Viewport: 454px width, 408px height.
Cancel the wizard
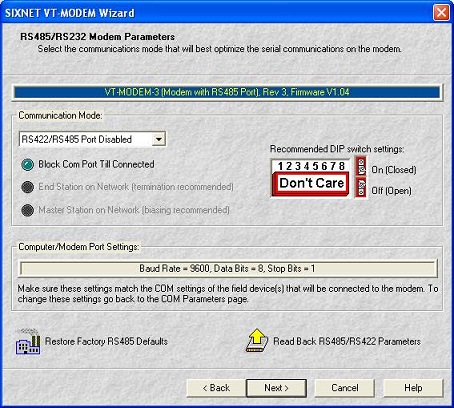point(345,388)
